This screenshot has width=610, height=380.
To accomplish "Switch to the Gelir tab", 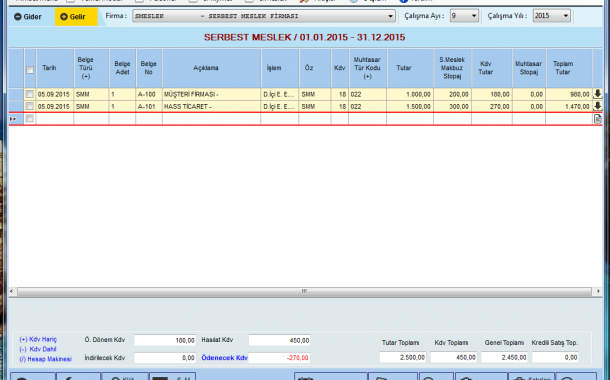I will (x=76, y=17).
